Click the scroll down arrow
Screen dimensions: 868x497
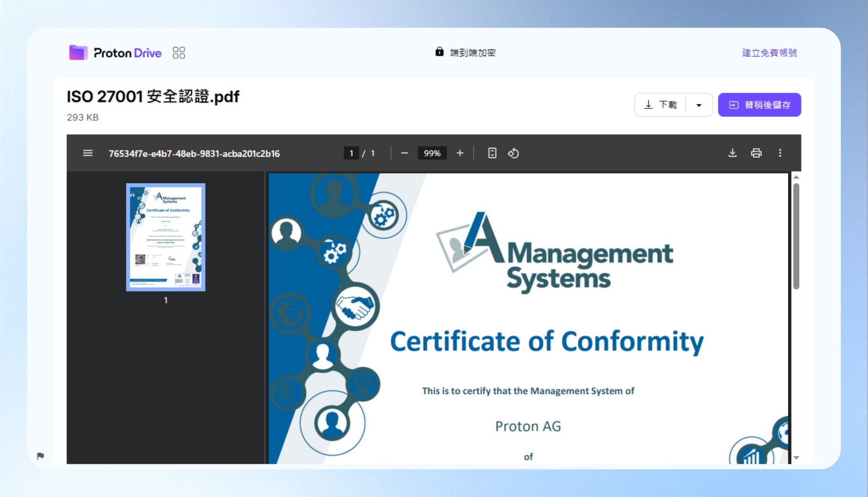tap(796, 458)
